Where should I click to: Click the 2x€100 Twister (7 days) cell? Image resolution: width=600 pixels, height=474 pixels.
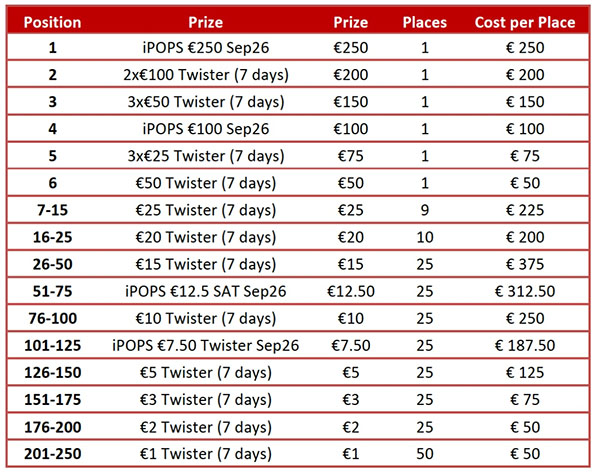click(x=205, y=75)
